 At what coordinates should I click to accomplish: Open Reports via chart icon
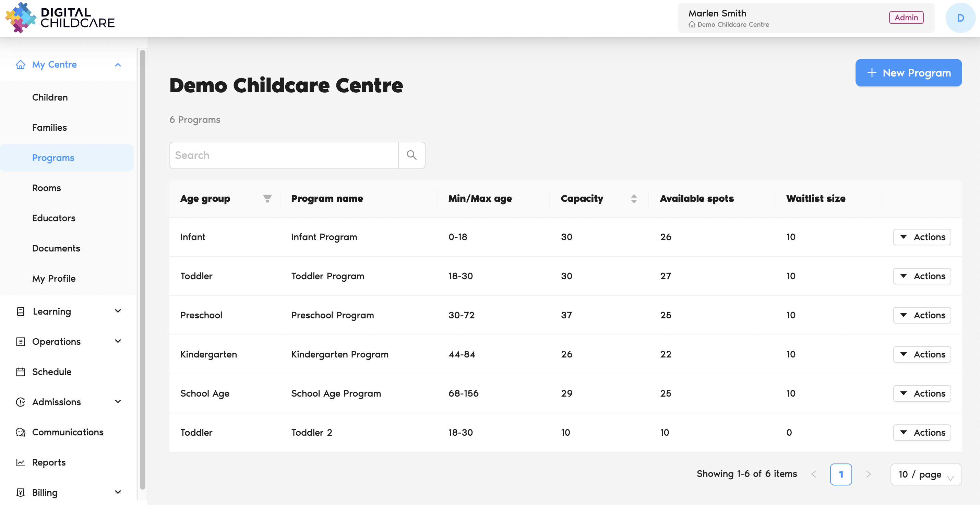(21, 462)
